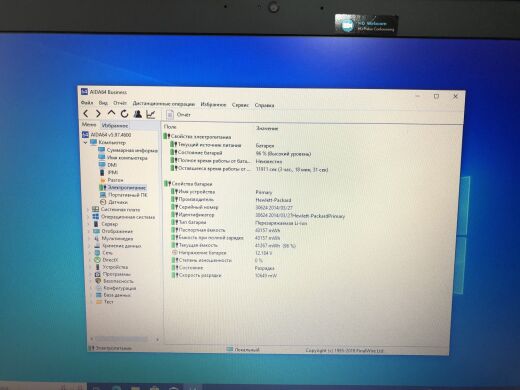Click the Отчёт report button in toolbar

point(179,115)
